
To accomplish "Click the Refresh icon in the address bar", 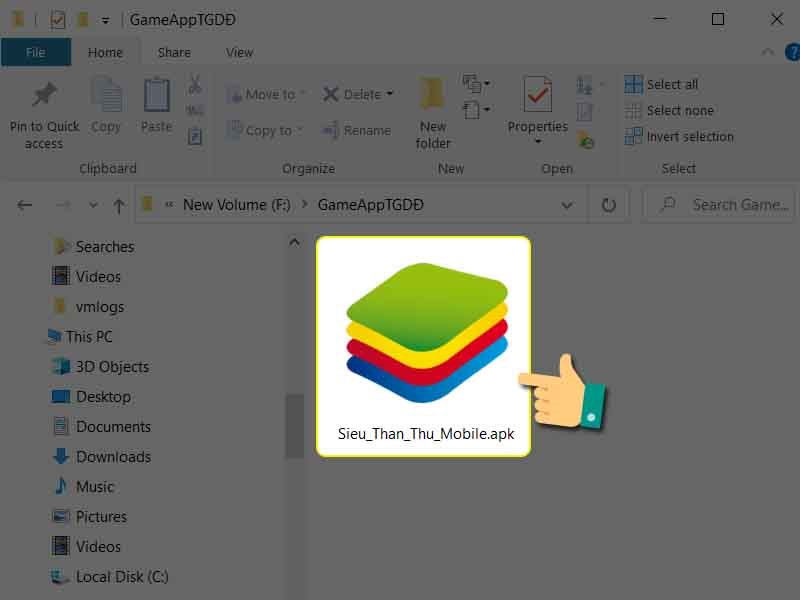I will 608,204.
